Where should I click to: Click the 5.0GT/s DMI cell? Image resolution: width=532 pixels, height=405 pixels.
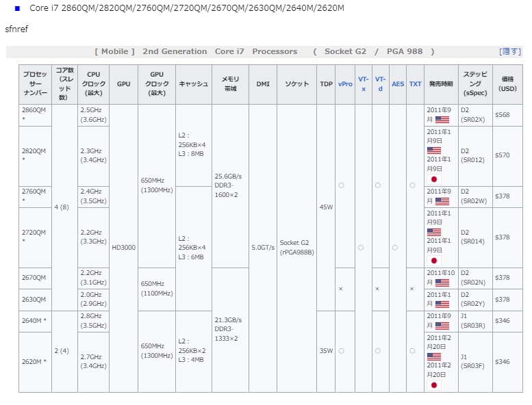(263, 248)
